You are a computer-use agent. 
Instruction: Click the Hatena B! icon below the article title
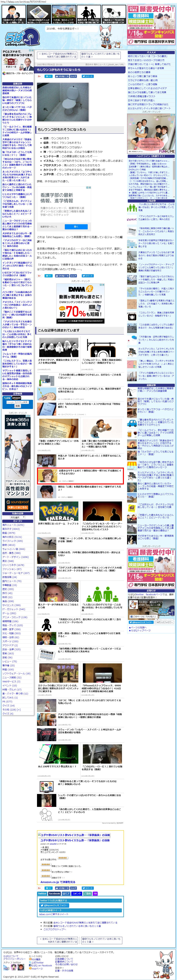point(48,76)
